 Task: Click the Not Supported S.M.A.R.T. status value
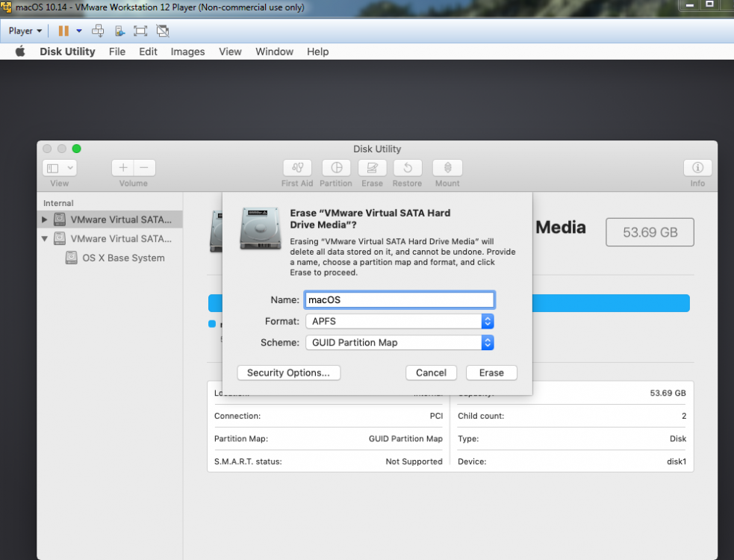tap(414, 461)
